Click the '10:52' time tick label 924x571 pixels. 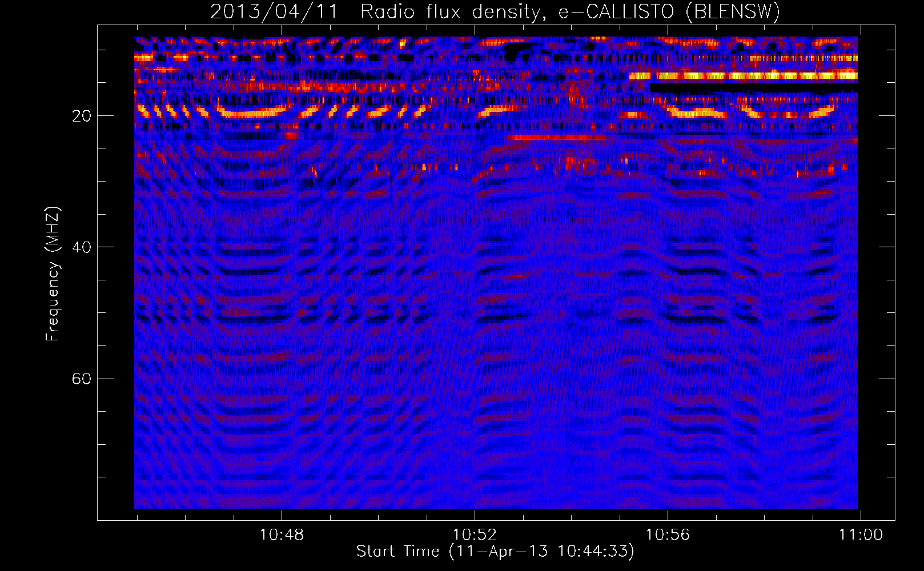[x=475, y=535]
